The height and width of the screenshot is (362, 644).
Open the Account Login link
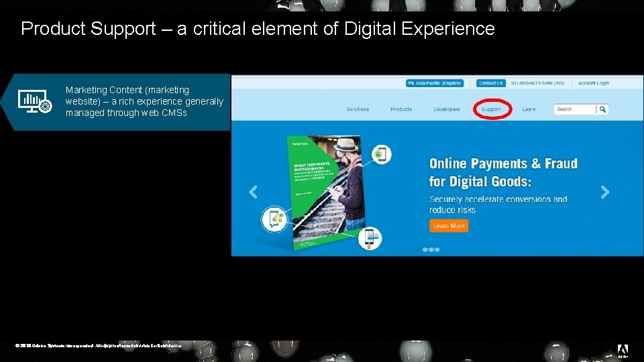tap(594, 83)
